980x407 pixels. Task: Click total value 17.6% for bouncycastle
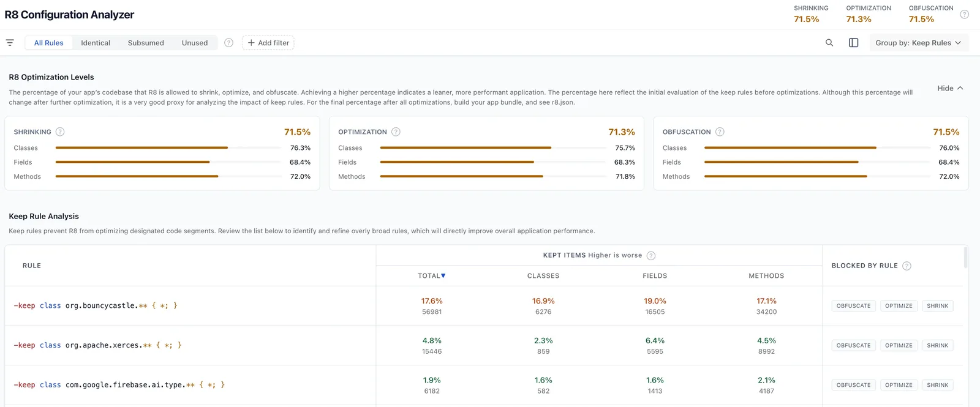(x=432, y=301)
